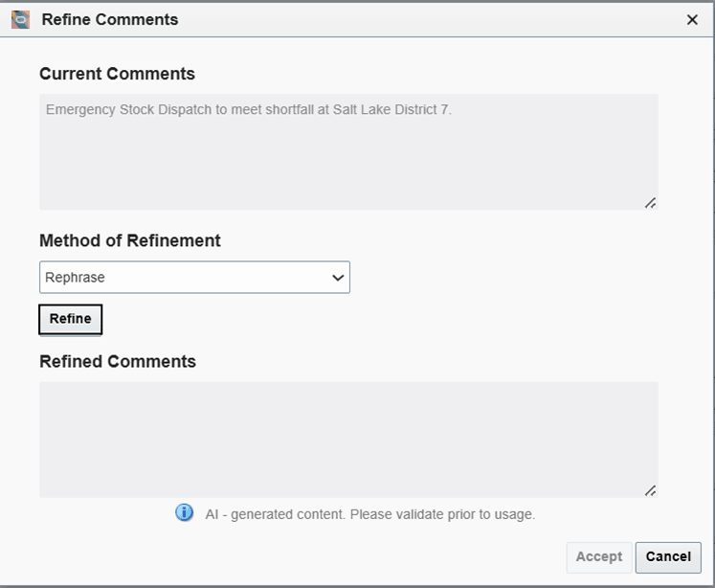This screenshot has width=715, height=588.
Task: Click inside the Refined Comments text area
Action: [x=348, y=440]
